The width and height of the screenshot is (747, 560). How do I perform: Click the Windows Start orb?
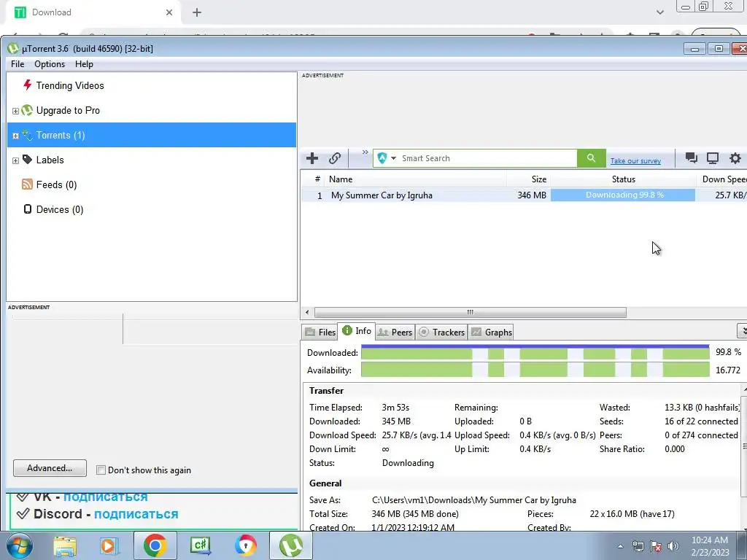pos(19,545)
